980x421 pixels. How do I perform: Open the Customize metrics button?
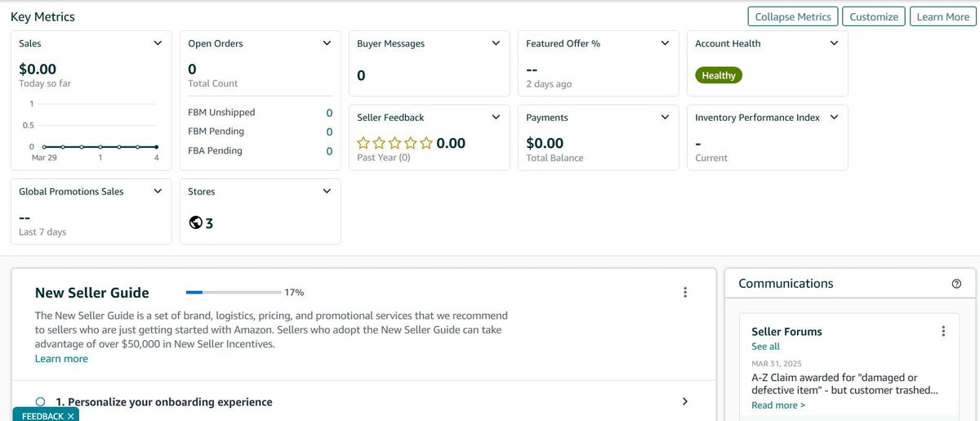click(874, 16)
